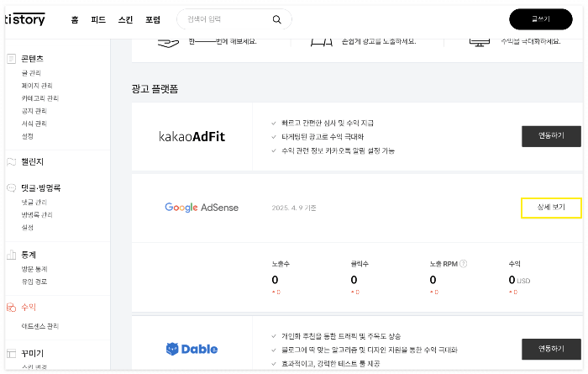Click the 수익 USD statistic label

[514, 264]
